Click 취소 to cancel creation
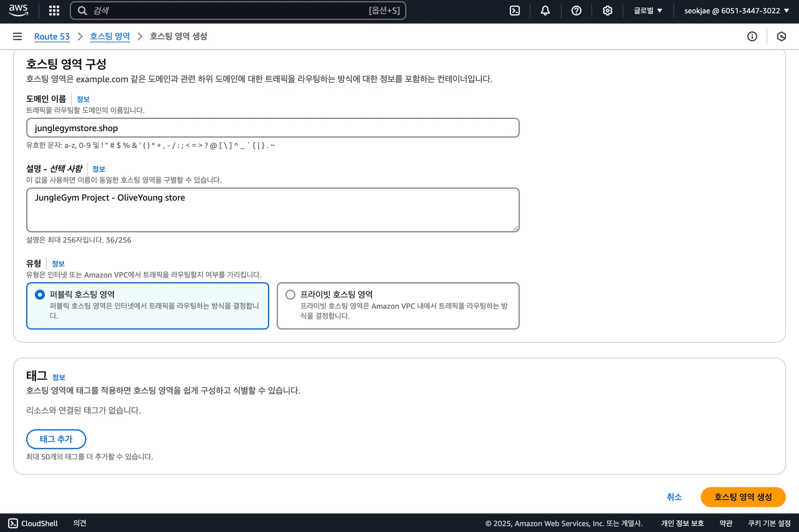 coord(674,497)
